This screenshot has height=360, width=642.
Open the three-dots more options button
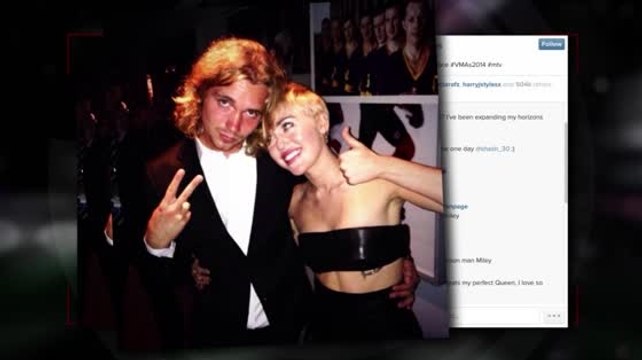point(554,316)
